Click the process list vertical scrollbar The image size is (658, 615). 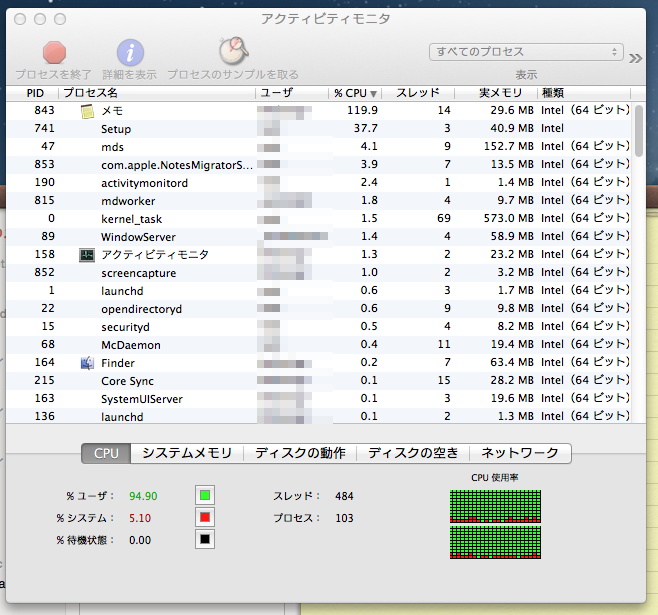click(x=639, y=131)
